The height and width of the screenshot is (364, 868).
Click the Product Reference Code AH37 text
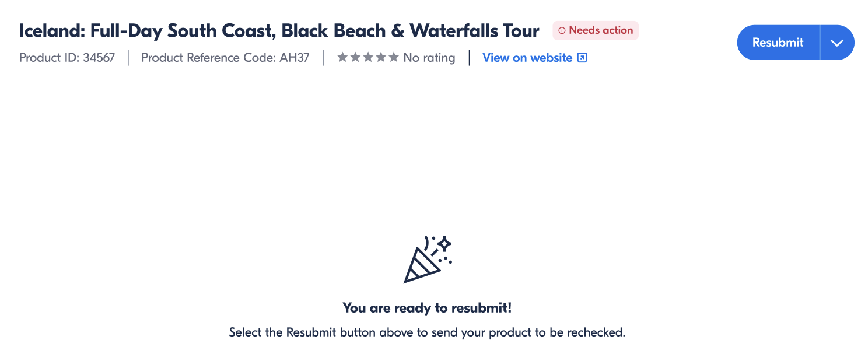[225, 58]
